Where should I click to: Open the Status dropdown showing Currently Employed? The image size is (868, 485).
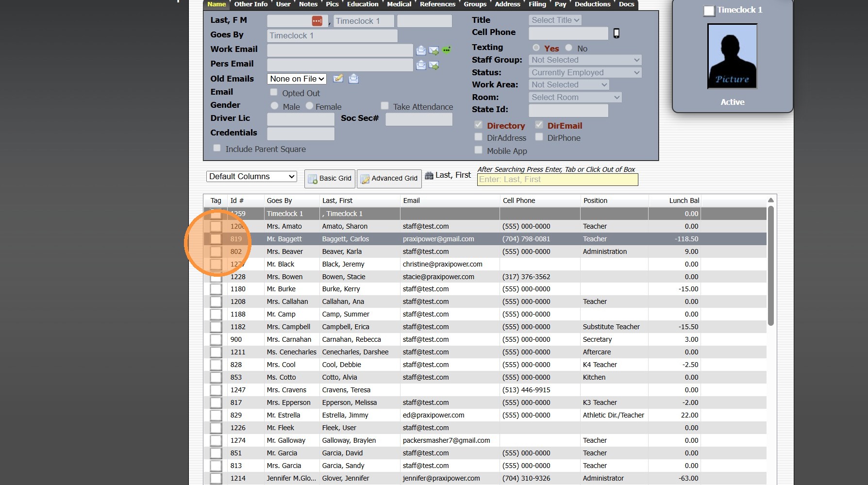[585, 72]
